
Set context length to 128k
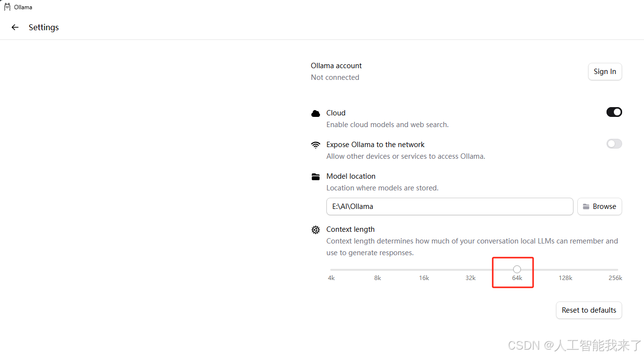565,269
